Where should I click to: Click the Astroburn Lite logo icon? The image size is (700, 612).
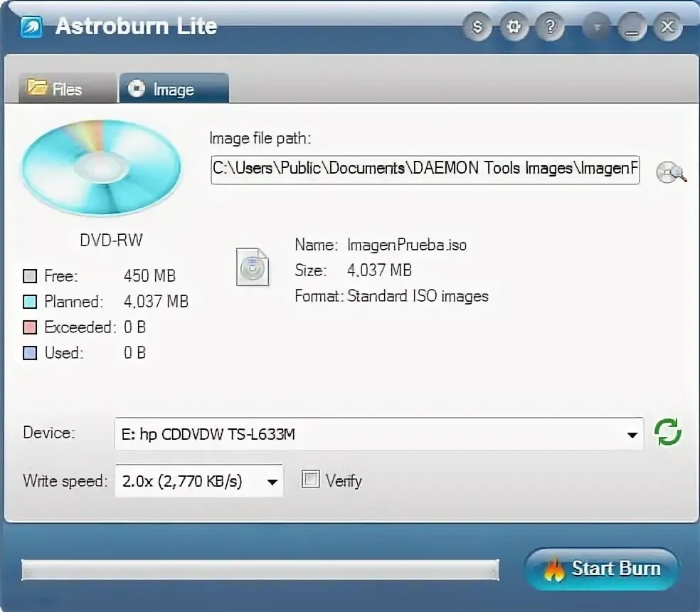click(x=32, y=27)
